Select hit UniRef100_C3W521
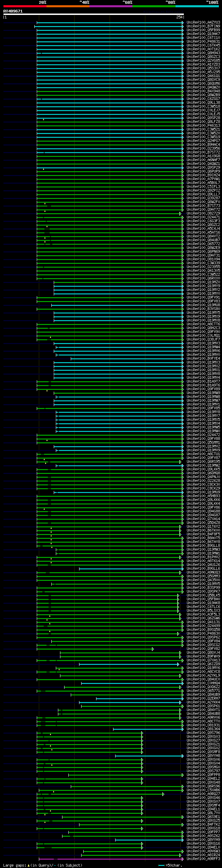Image resolution: width=222 pixels, height=868 pixels. coord(203,129)
